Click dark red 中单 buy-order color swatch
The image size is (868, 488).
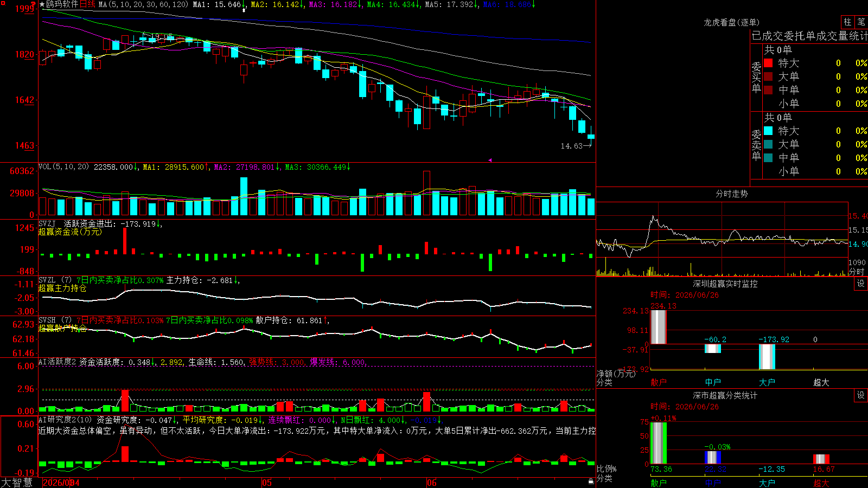tap(768, 90)
